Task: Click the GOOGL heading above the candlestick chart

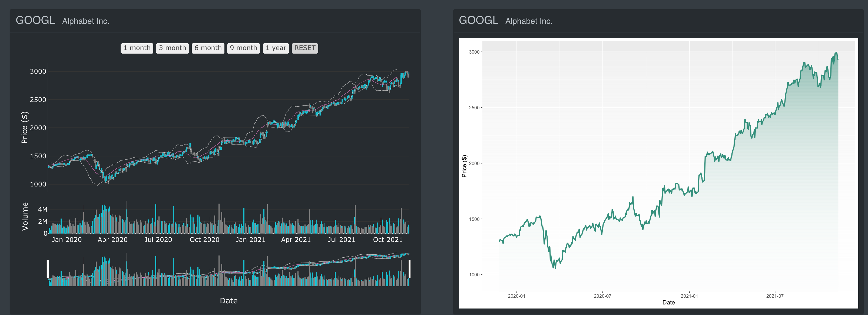Action: pos(35,20)
